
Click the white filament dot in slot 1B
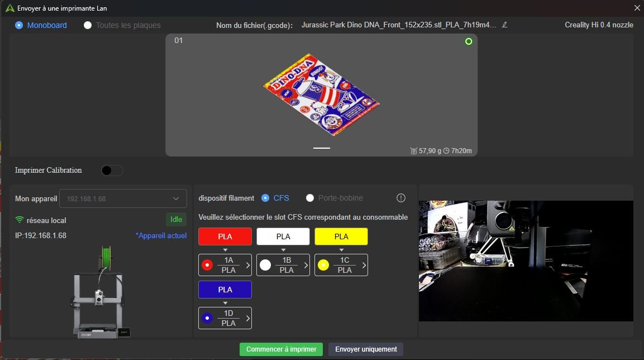point(265,265)
